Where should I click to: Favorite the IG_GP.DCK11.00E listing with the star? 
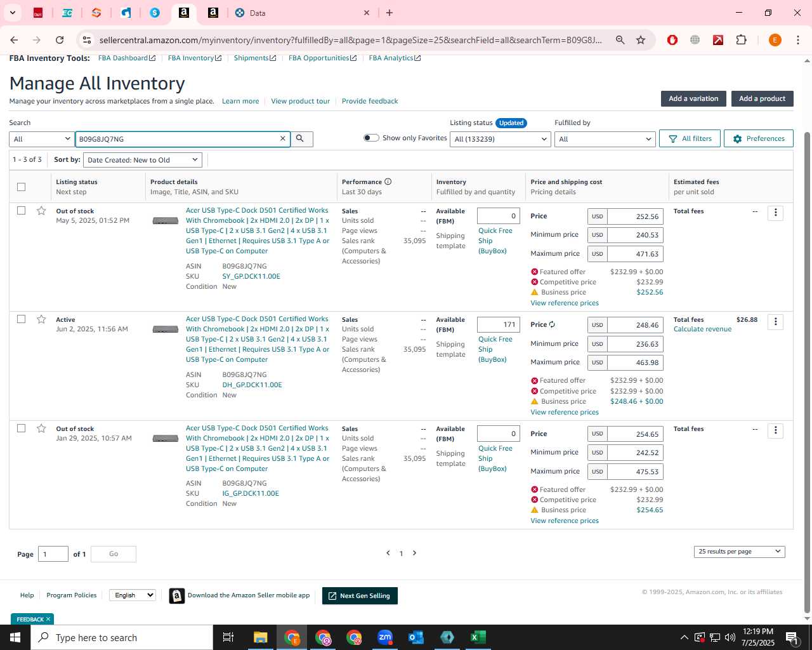(41, 428)
